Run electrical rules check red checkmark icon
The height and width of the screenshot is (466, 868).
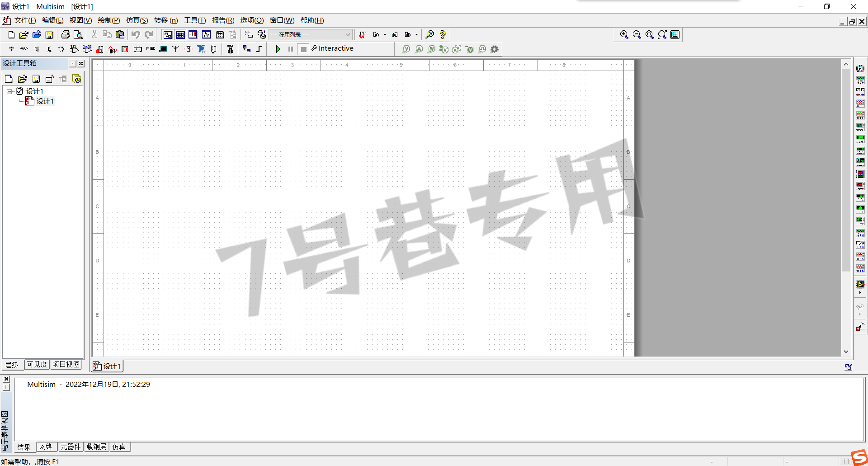coord(363,35)
